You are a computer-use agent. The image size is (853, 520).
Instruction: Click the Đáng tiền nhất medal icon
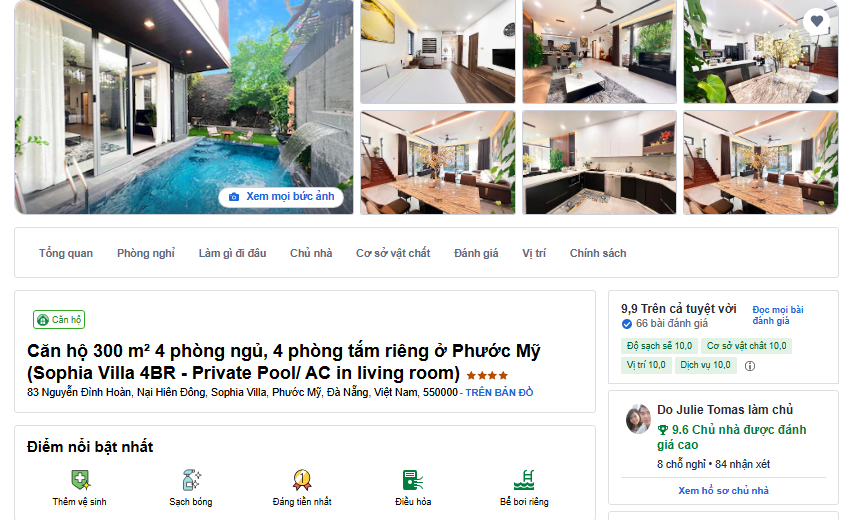point(302,480)
